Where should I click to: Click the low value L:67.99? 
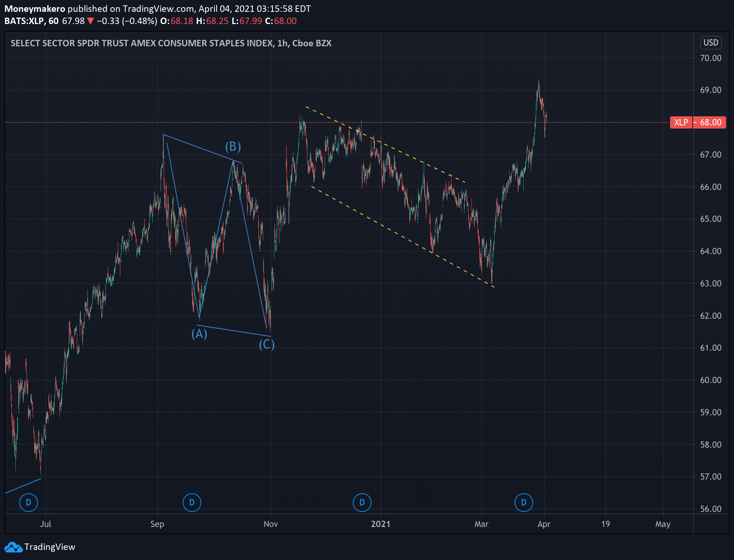pyautogui.click(x=247, y=21)
